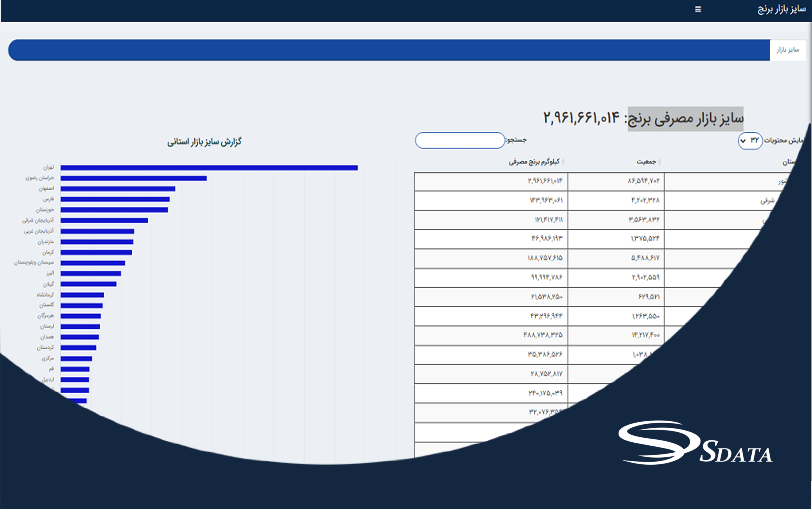Click into the جستجو search field
812x509 pixels.
click(x=460, y=140)
